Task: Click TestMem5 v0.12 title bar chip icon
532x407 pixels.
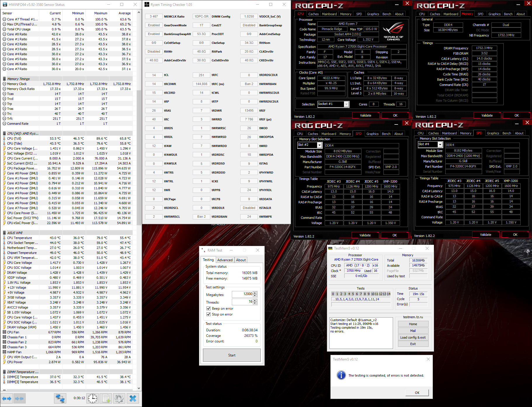Action: coord(330,248)
